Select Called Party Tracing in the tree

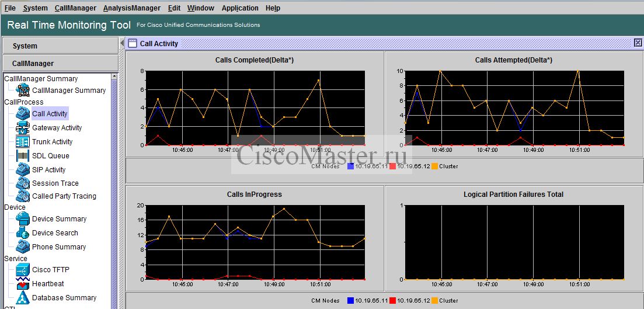pyautogui.click(x=64, y=196)
